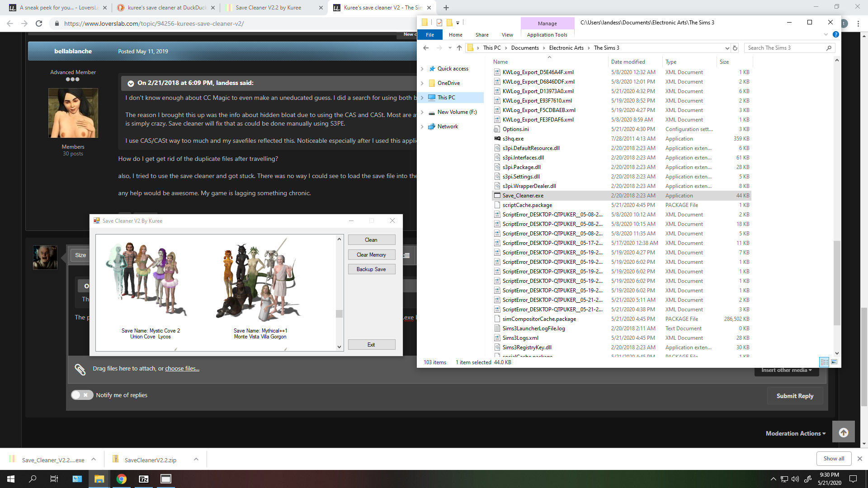Switch to the DuckDuckGo search tab

click(x=166, y=8)
